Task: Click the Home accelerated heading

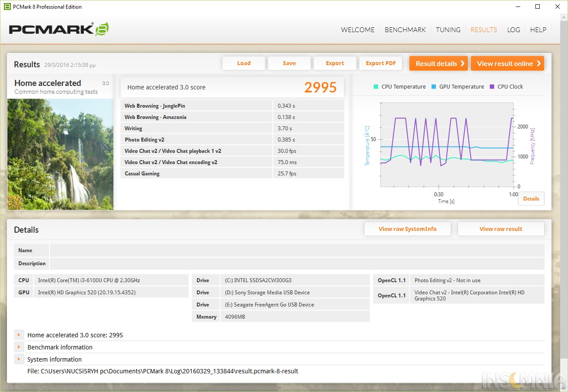Action: (x=48, y=83)
